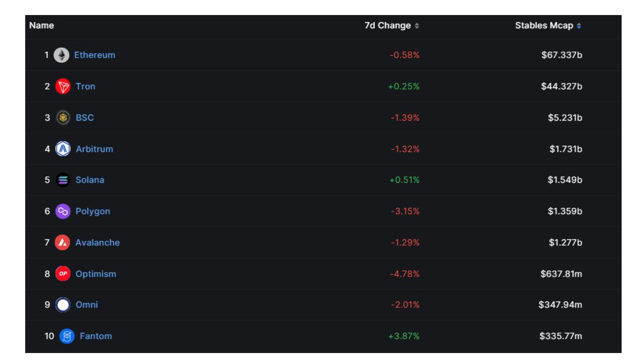Sort table by Stables Mcap arrows

579,26
